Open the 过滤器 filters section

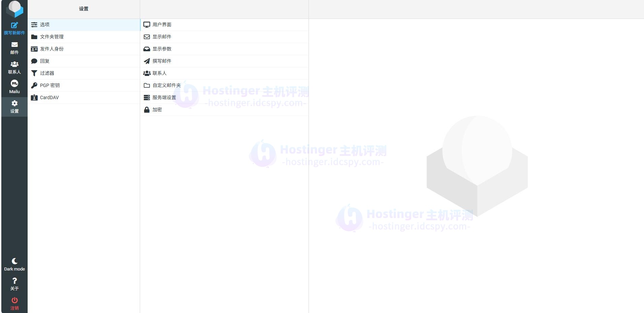tap(47, 73)
